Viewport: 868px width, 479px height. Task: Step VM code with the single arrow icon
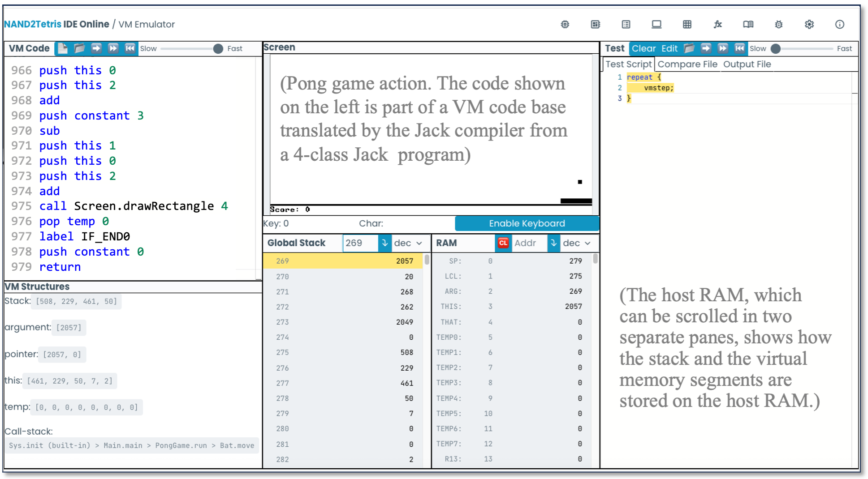tap(96, 48)
